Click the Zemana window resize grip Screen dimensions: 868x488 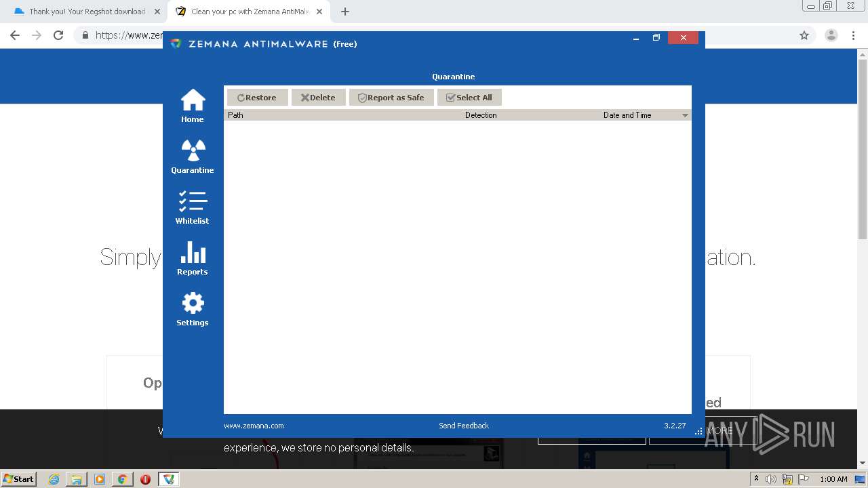click(x=699, y=431)
